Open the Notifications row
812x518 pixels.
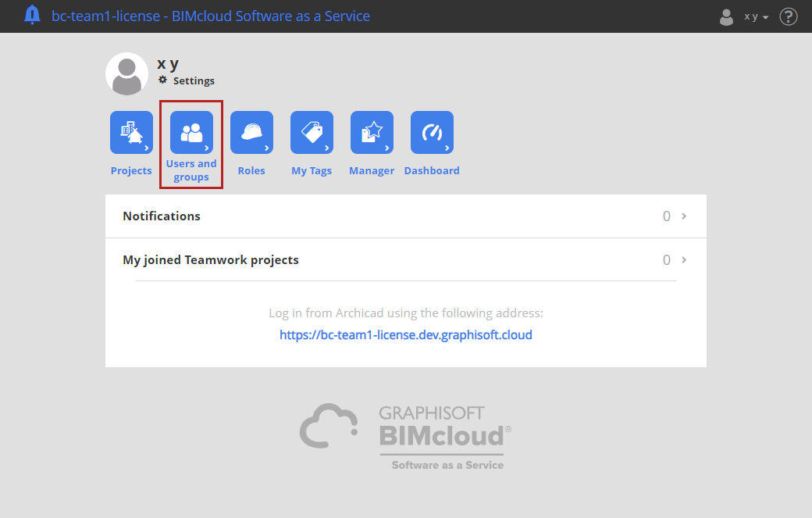(406, 216)
